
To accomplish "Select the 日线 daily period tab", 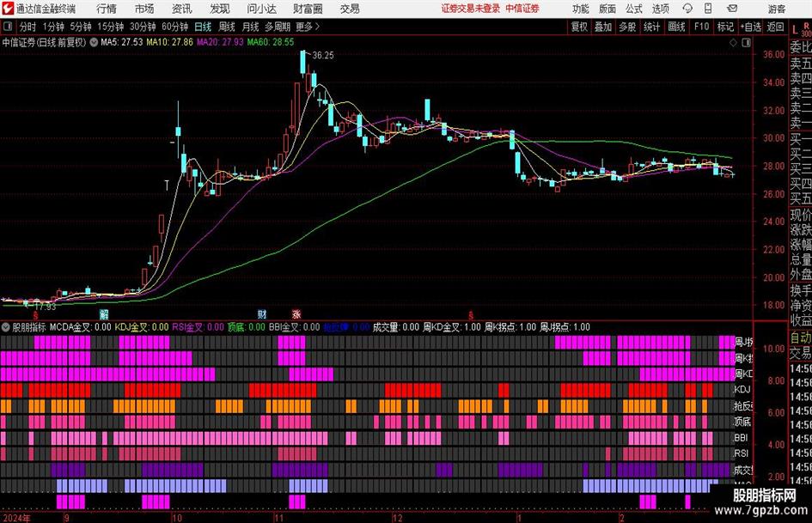I will tap(203, 27).
